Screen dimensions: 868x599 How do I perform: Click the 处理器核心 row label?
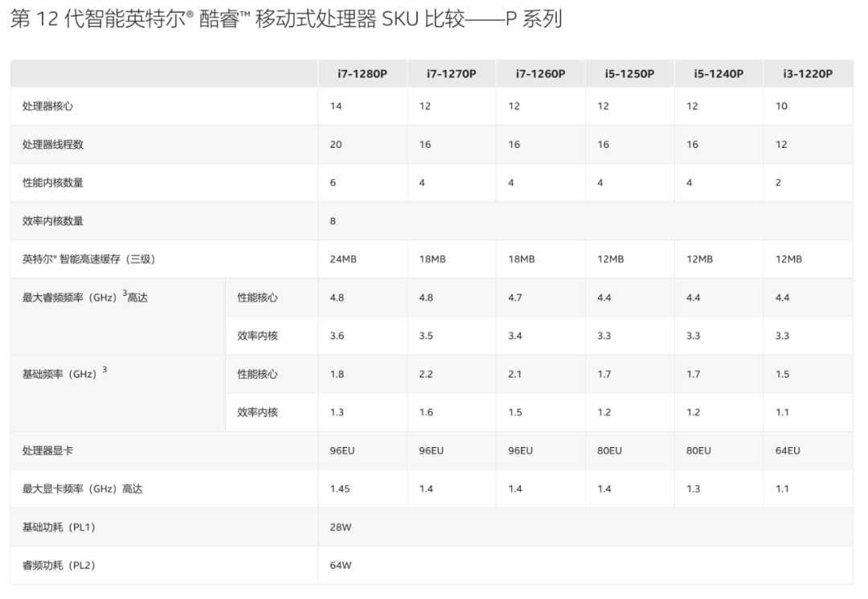(x=47, y=106)
